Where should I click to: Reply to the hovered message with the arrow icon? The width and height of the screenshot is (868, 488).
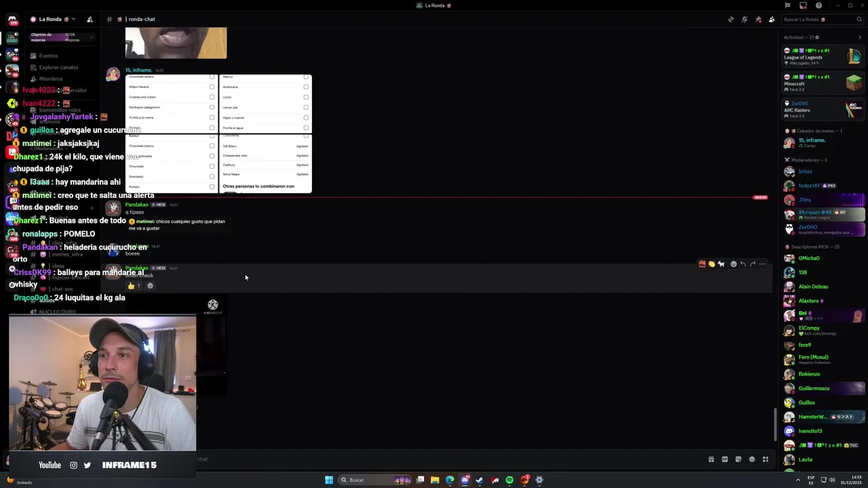(743, 264)
